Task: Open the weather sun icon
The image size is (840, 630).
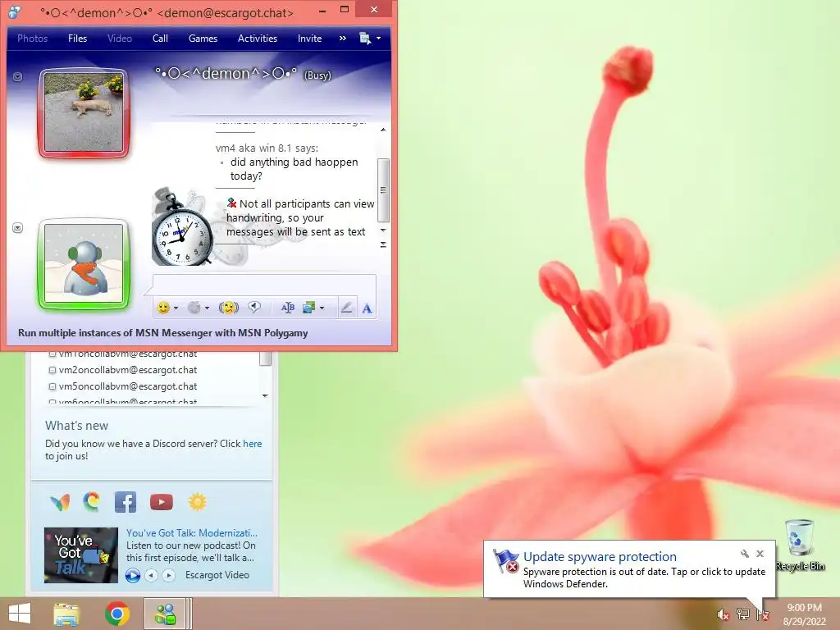Action: tap(197, 502)
